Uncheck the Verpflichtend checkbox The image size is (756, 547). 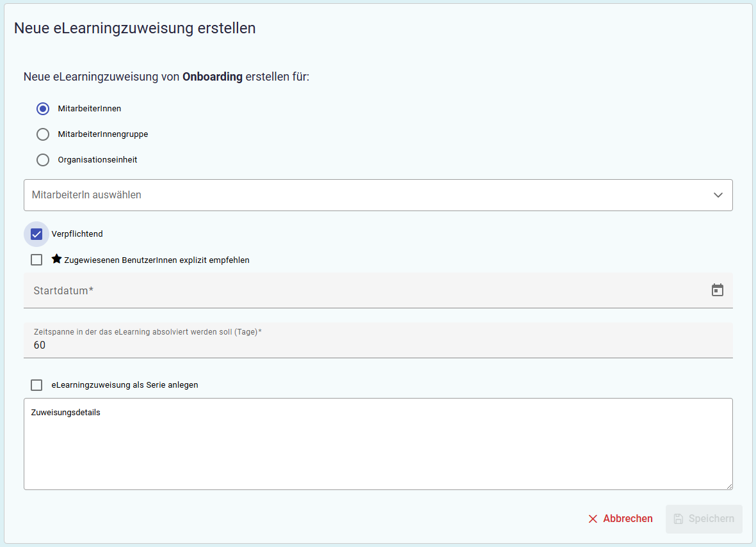36,234
